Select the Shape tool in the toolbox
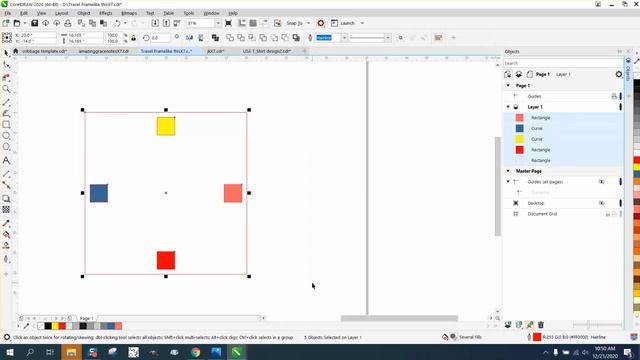The image size is (640, 360). tap(6, 64)
